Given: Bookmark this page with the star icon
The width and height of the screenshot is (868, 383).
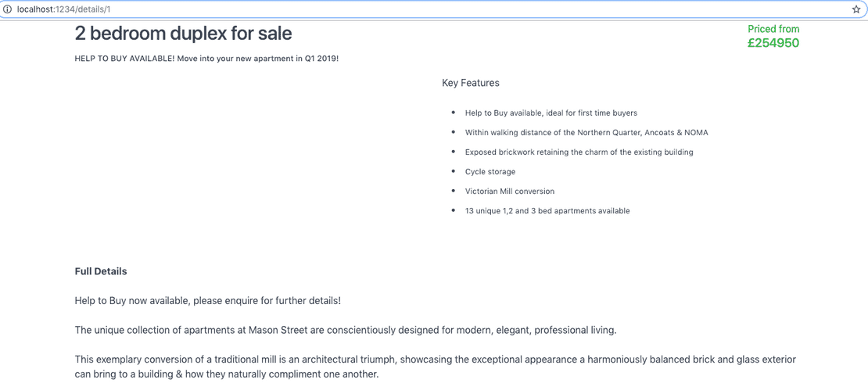Looking at the screenshot, I should pos(855,9).
